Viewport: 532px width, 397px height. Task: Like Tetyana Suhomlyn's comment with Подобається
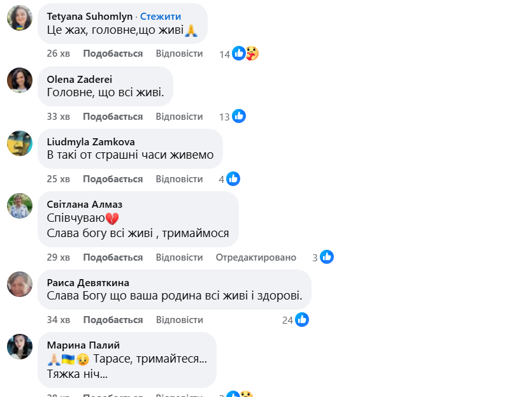tap(113, 54)
